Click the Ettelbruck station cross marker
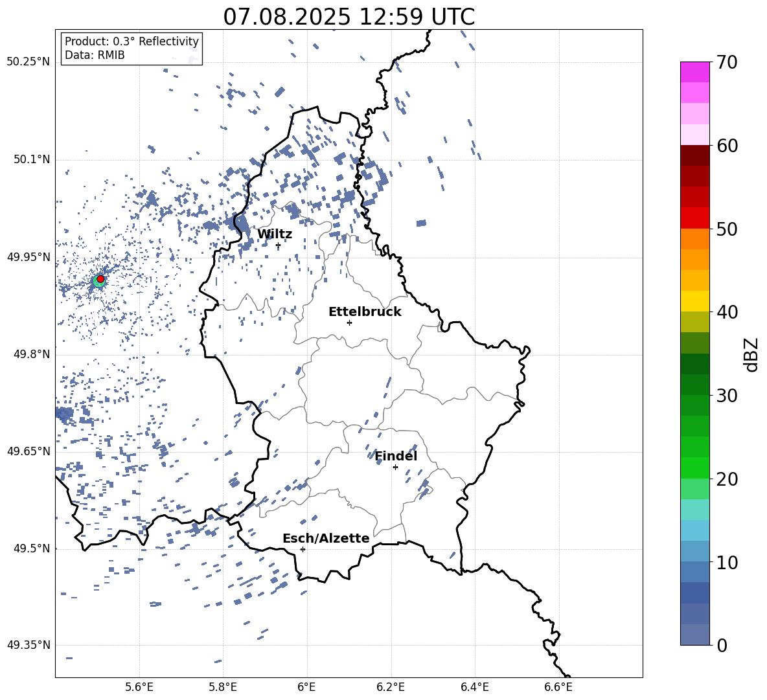This screenshot has width=767, height=700. click(x=349, y=322)
